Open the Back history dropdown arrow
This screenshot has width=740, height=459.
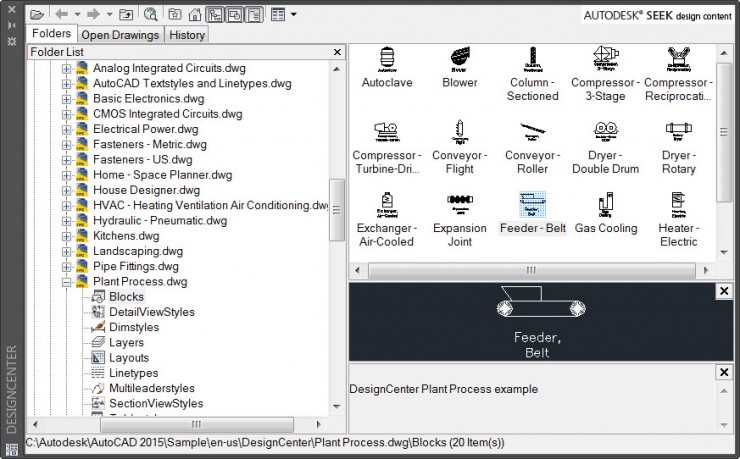pos(78,15)
